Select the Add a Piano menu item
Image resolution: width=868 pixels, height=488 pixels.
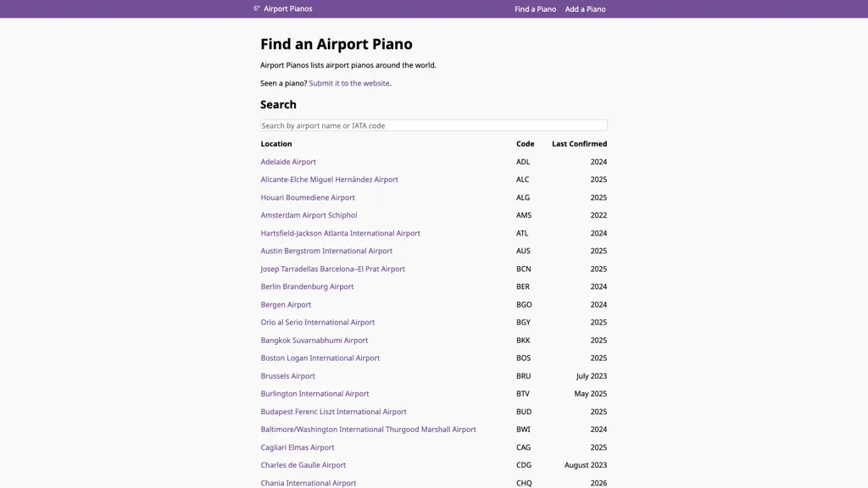pos(585,8)
